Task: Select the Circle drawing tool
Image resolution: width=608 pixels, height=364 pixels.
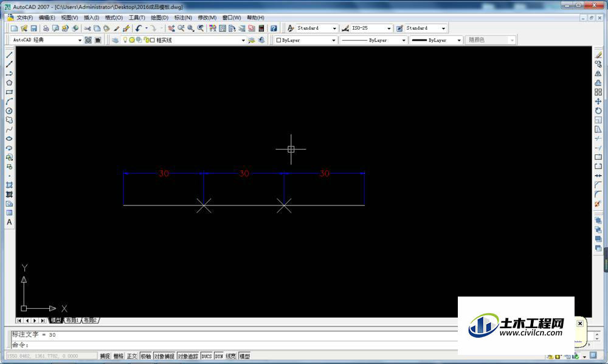Action: (9, 111)
